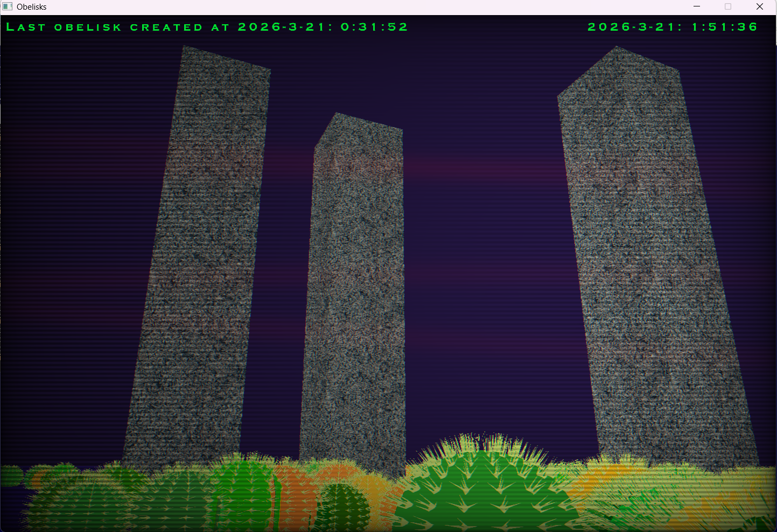This screenshot has width=777, height=532.
Task: Click the "Obelisks" window title text
Action: 32,7
